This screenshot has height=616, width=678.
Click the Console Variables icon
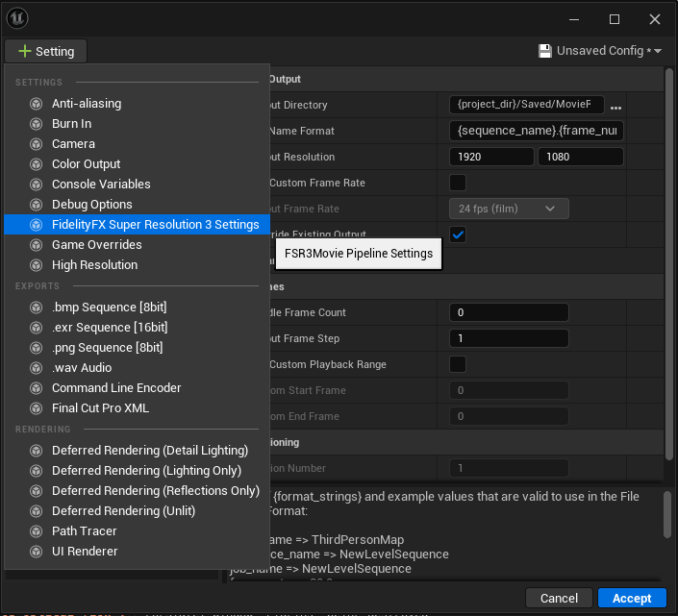point(37,185)
